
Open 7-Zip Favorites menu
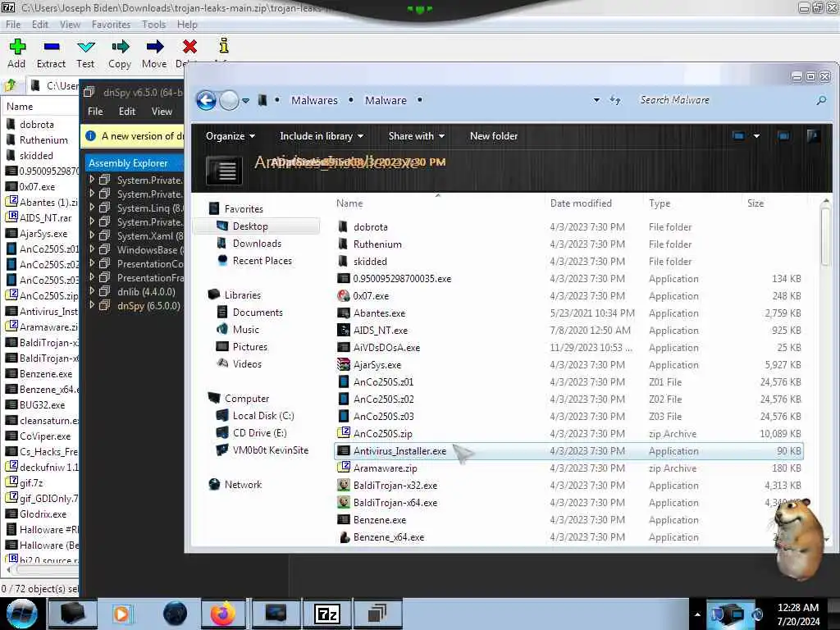coord(111,25)
